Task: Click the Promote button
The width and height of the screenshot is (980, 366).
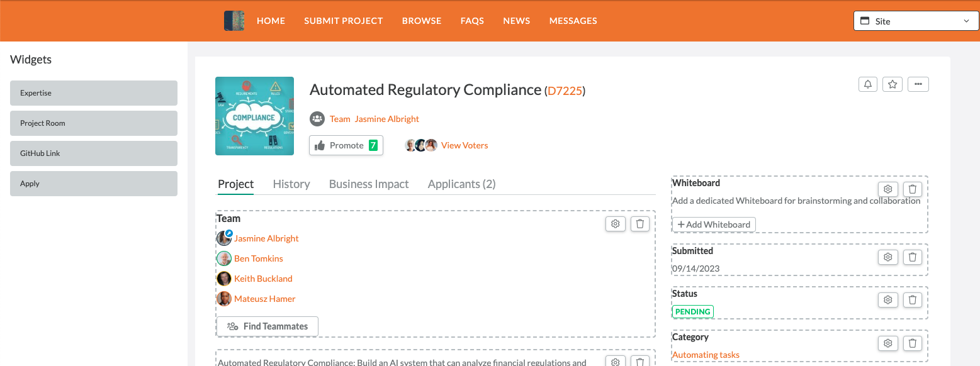Action: pos(346,145)
